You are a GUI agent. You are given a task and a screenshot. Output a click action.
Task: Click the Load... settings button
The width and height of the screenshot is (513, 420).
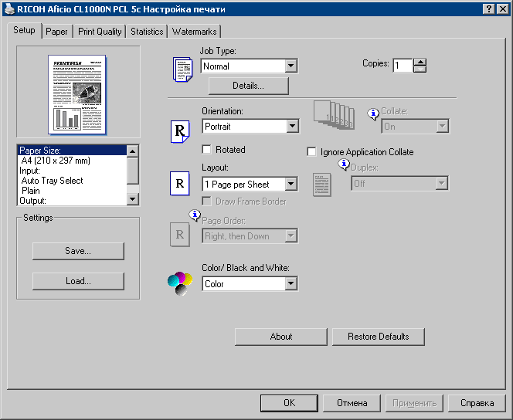pos(78,281)
